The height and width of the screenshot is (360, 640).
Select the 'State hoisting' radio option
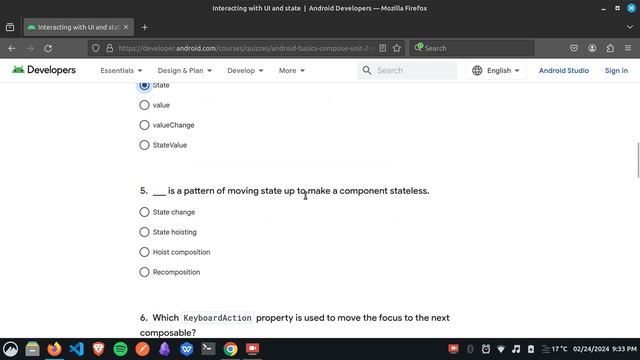144,232
